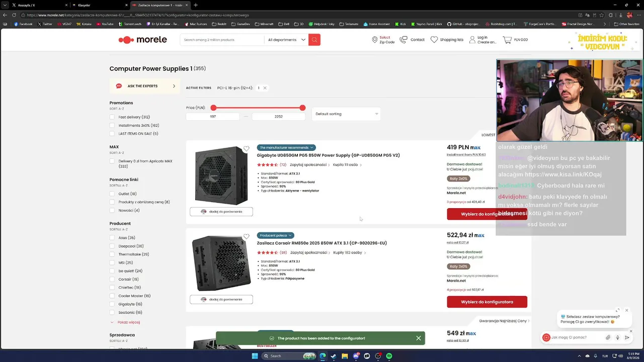Click the product search input field
The height and width of the screenshot is (362, 644).
[x=222, y=40]
